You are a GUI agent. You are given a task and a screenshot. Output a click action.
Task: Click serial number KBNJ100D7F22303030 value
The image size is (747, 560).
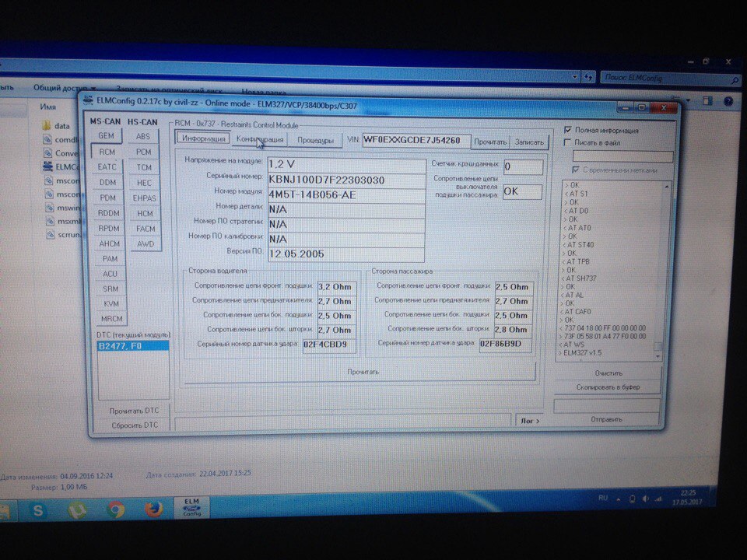click(346, 180)
